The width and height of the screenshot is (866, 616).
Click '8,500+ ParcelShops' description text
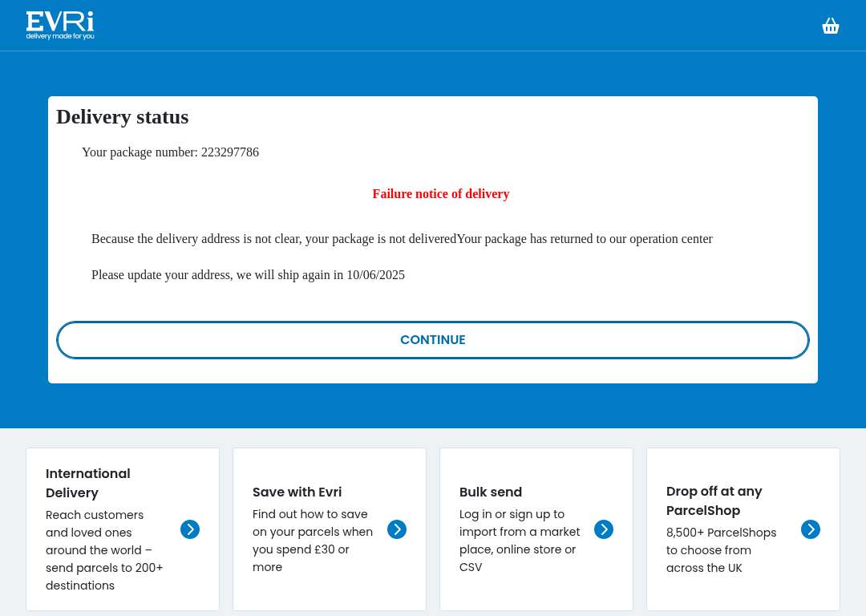coord(722,550)
